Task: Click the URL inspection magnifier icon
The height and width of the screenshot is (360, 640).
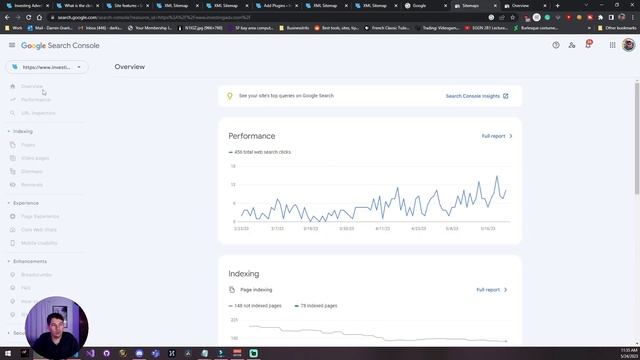Action: [13, 113]
